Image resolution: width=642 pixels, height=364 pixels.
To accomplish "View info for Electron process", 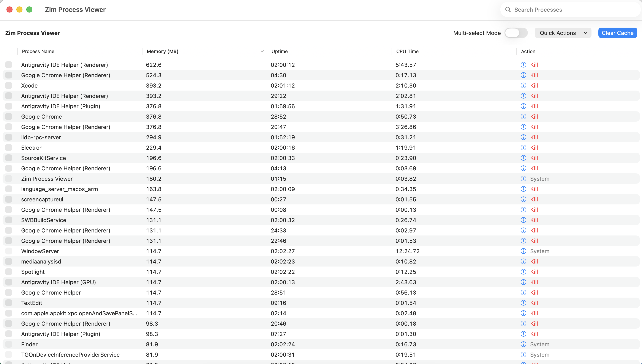I will [x=523, y=147].
